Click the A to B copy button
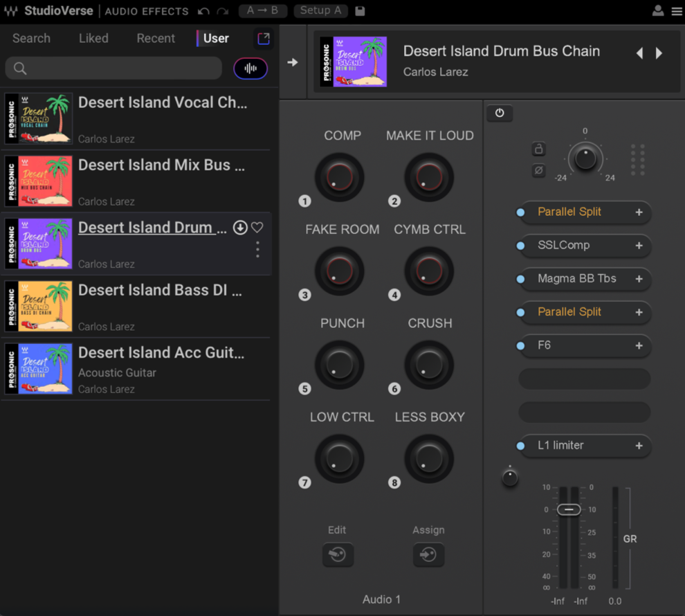 [x=262, y=11]
